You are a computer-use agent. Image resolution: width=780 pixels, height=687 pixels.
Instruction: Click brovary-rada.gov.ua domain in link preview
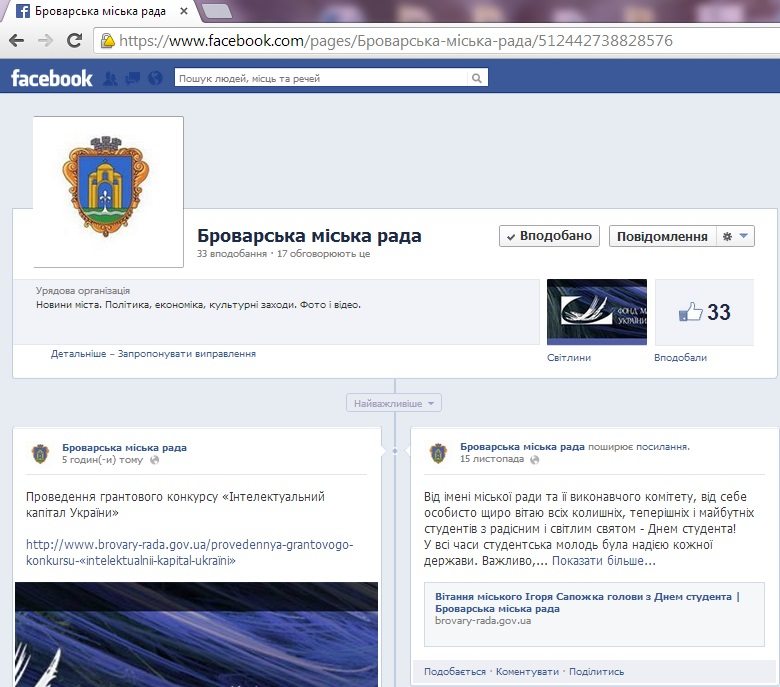tap(483, 621)
